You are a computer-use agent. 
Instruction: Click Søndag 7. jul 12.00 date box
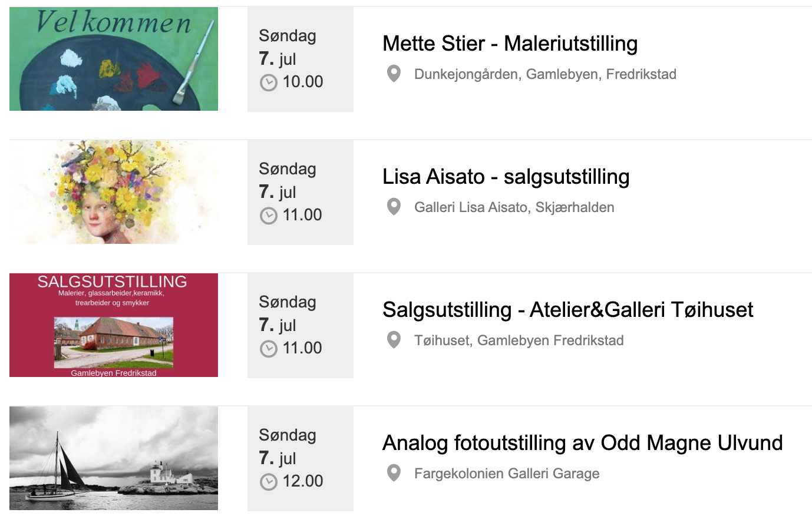pos(301,458)
